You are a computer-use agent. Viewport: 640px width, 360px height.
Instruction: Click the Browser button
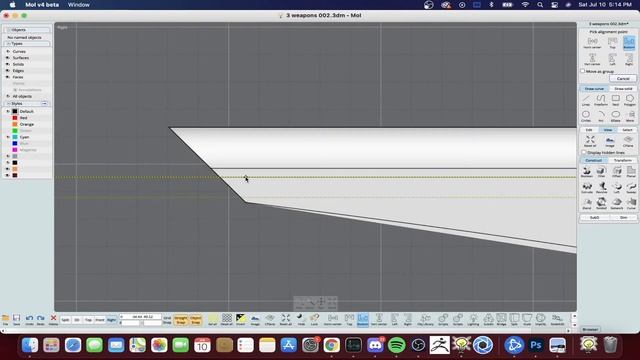590,329
